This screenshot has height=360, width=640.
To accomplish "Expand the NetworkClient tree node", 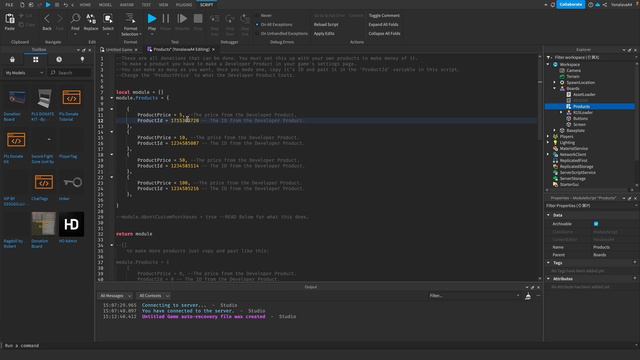I will click(x=548, y=155).
